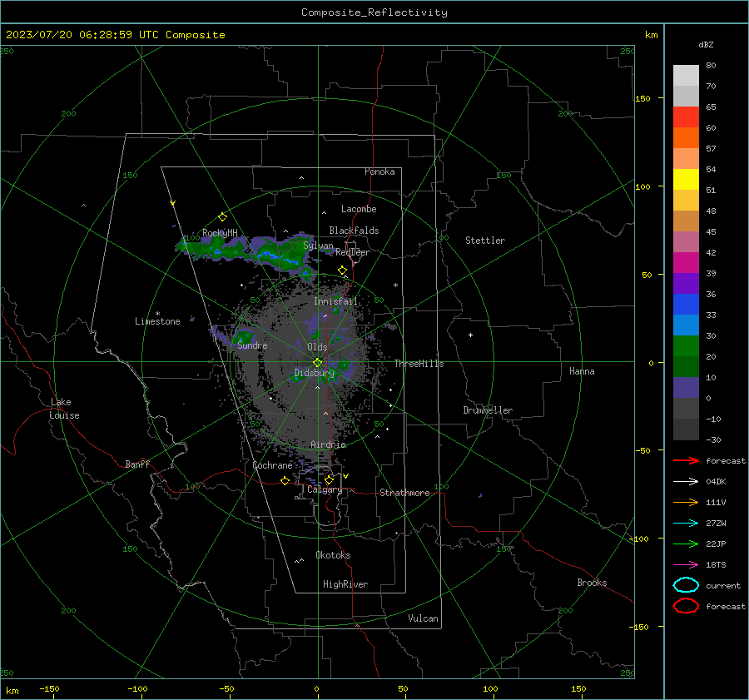Click the purple 39-36 dBZ color swatch

(686, 284)
